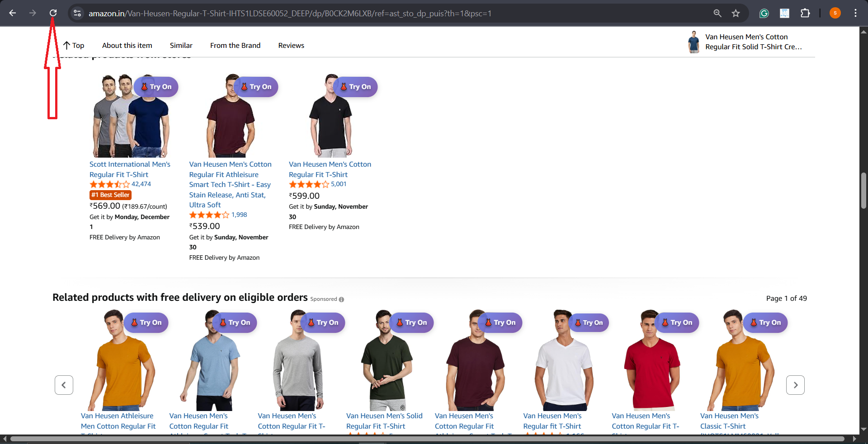Screen dimensions: 868x444
Task: Show next carousel page of related products
Action: (x=795, y=385)
